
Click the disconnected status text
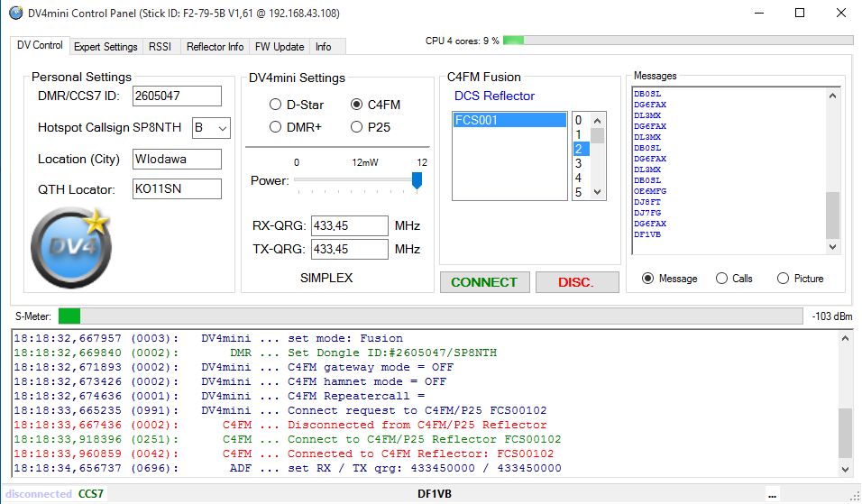(x=39, y=493)
